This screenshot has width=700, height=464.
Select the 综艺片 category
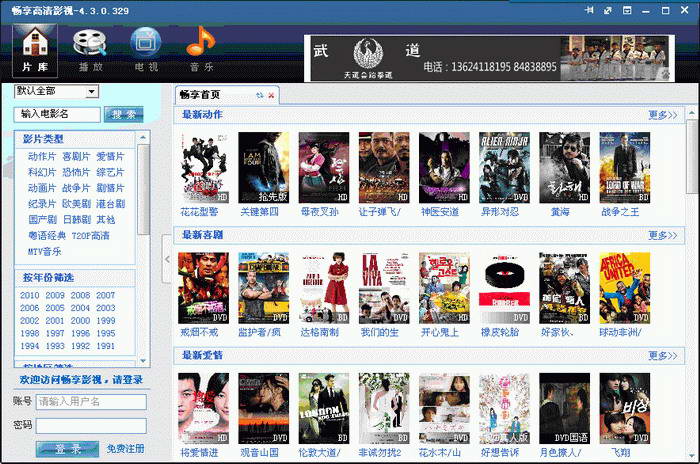click(110, 172)
